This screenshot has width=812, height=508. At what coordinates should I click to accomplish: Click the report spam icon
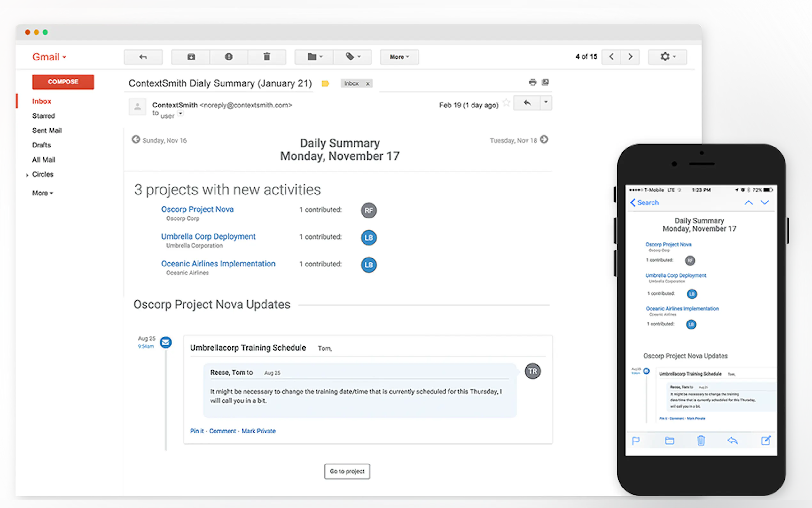pos(229,57)
